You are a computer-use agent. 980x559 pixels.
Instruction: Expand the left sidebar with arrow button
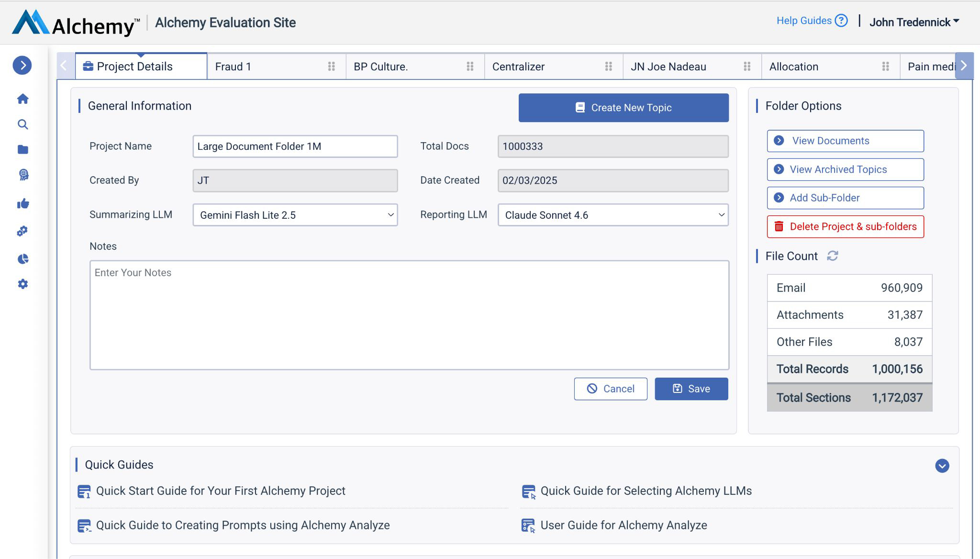[x=22, y=66]
